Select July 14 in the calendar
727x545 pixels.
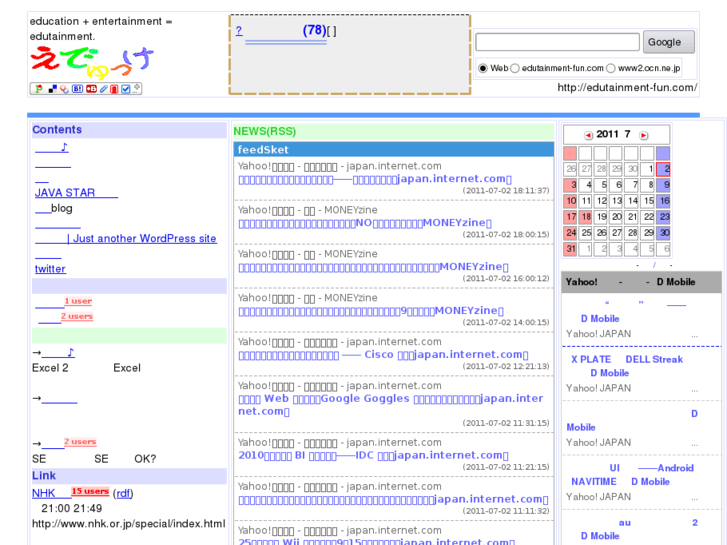(x=632, y=201)
